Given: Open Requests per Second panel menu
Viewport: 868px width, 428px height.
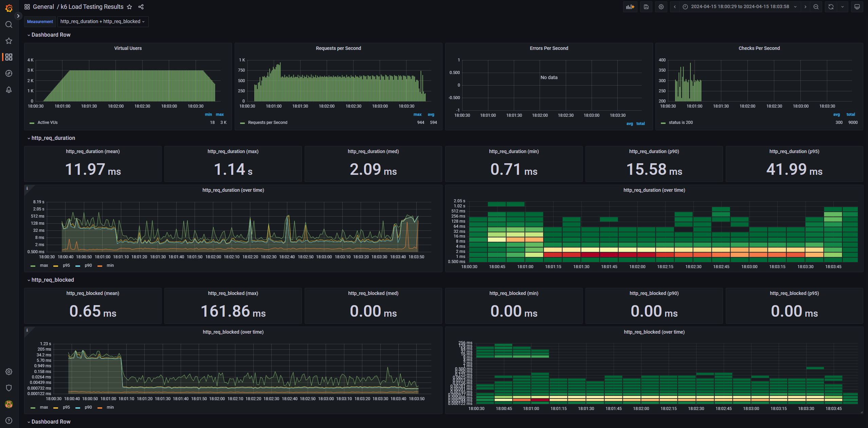Looking at the screenshot, I should (x=338, y=48).
